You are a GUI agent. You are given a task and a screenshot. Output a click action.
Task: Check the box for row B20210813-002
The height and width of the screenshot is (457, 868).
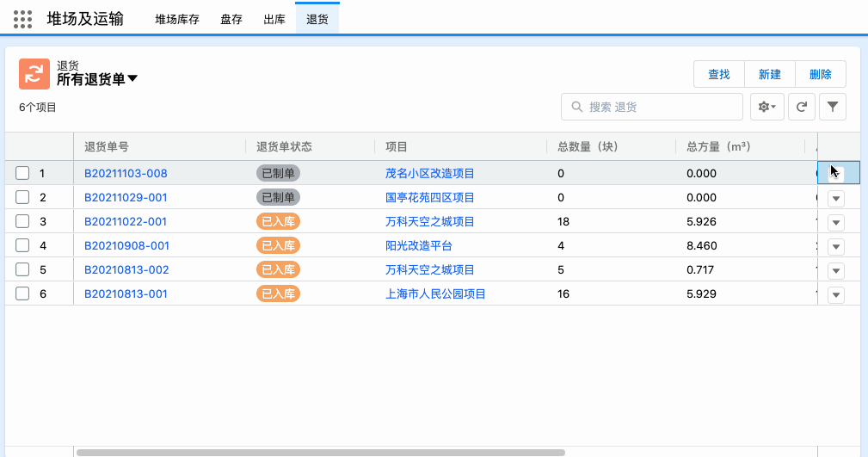tap(22, 269)
